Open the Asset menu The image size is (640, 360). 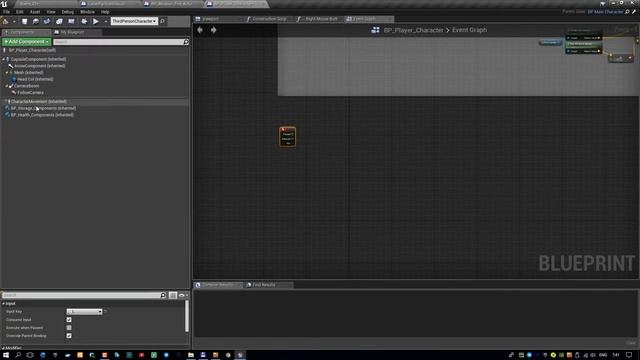35,12
